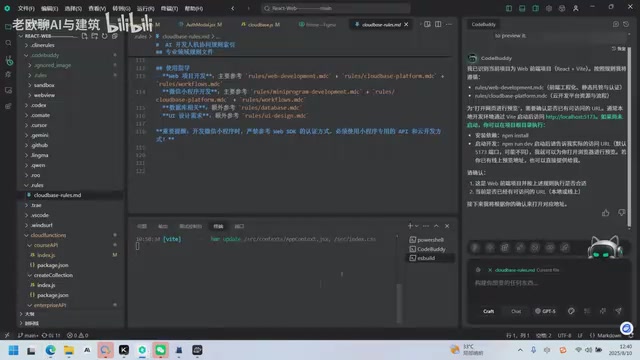The width and height of the screenshot is (640, 360).
Task: Select Craft mode in CodeBuddy input
Action: pos(489,311)
